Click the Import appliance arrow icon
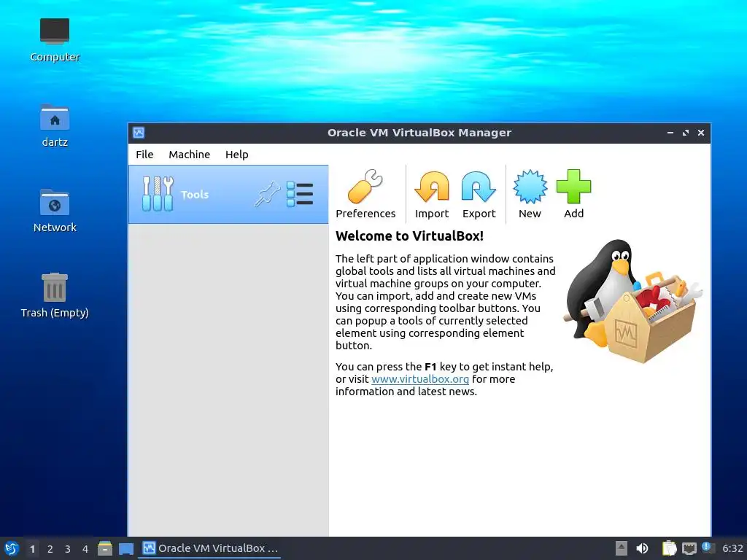 (432, 187)
